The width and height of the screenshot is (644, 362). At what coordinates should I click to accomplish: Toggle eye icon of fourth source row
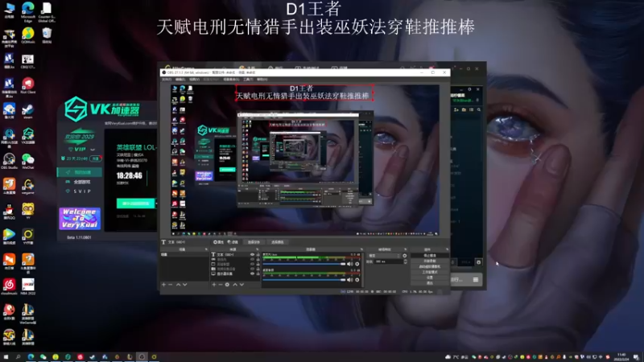[x=252, y=269]
